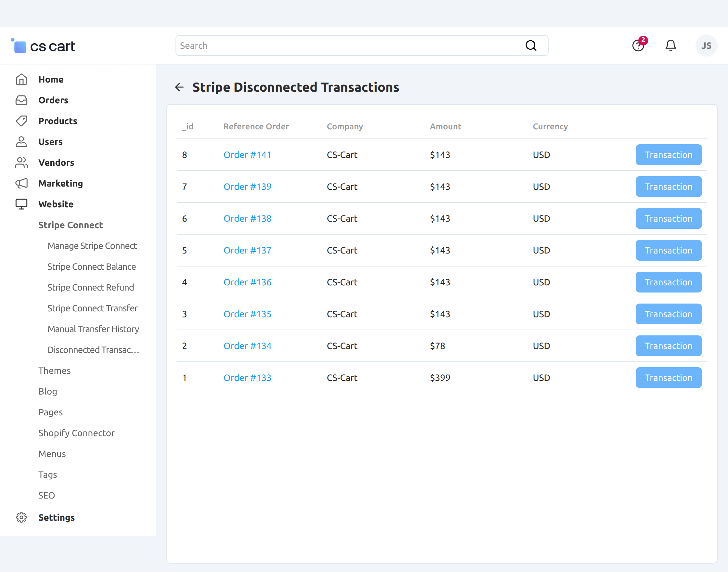Open the Orders section via its inbox icon
This screenshot has height=572, width=728.
click(21, 100)
